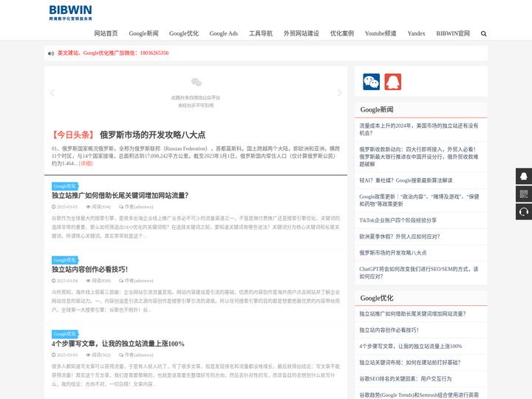Click the Google新闻 sidebar heading
This screenshot has height=399, width=532.
[x=377, y=109]
